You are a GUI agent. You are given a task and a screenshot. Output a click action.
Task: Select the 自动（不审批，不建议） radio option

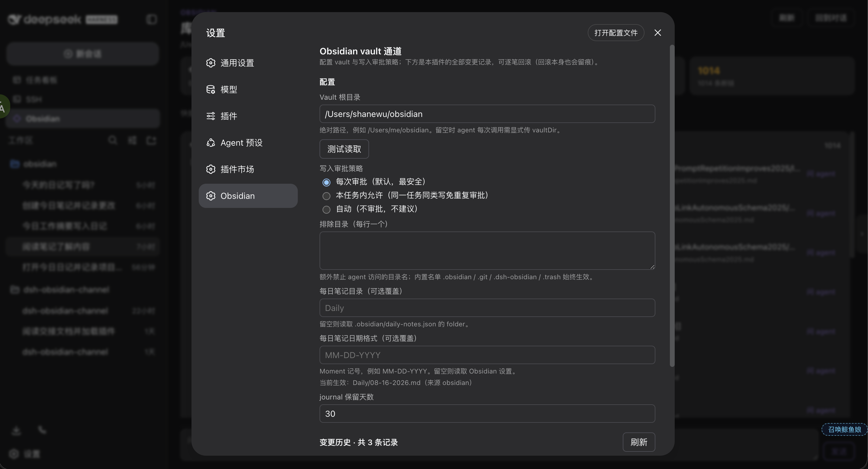point(326,209)
